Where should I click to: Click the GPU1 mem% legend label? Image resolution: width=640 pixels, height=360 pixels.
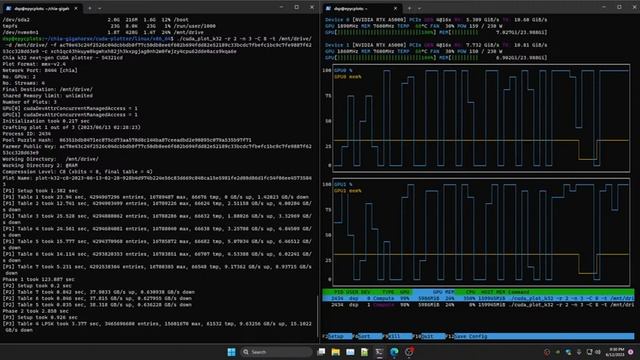[x=347, y=191]
